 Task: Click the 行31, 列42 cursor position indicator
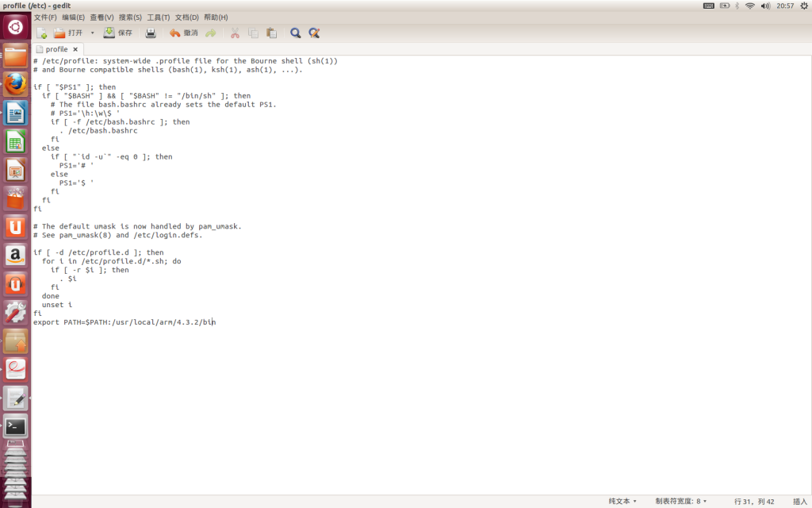(754, 502)
